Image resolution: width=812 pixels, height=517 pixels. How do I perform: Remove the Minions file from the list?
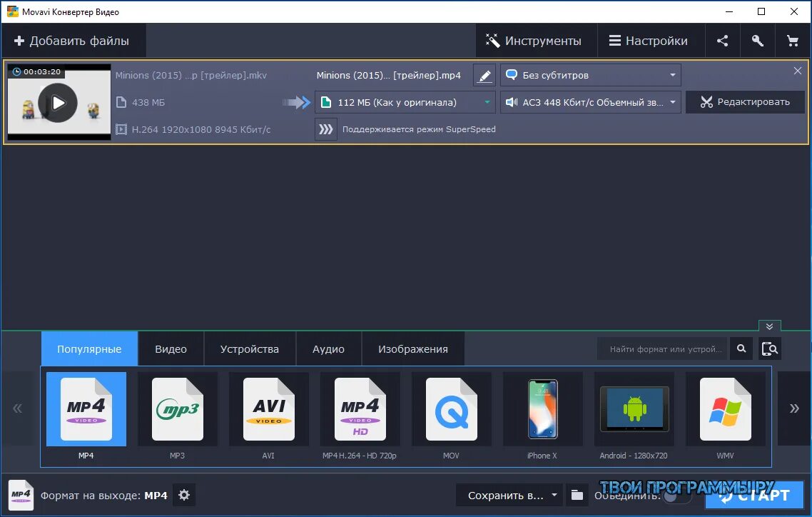(798, 71)
